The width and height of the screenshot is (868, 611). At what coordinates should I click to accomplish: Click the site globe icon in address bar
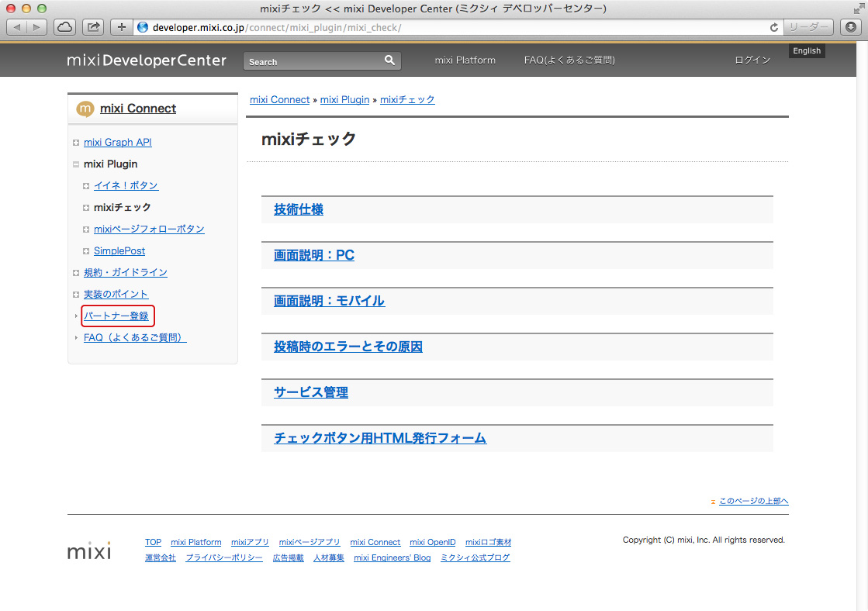point(143,27)
